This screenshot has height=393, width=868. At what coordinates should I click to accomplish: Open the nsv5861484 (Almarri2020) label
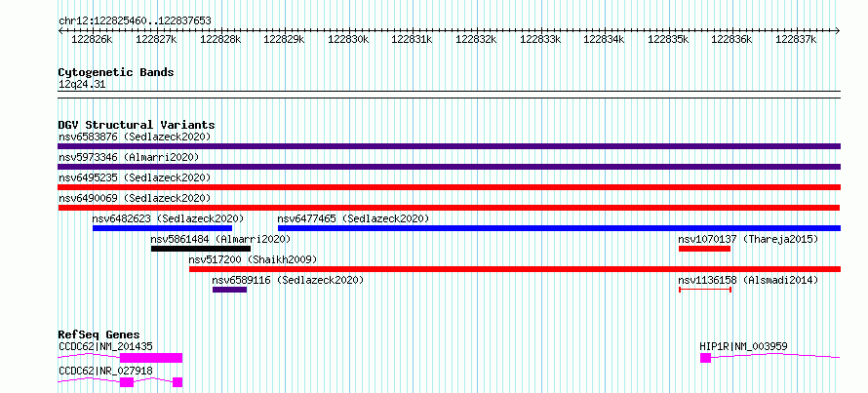click(x=220, y=239)
